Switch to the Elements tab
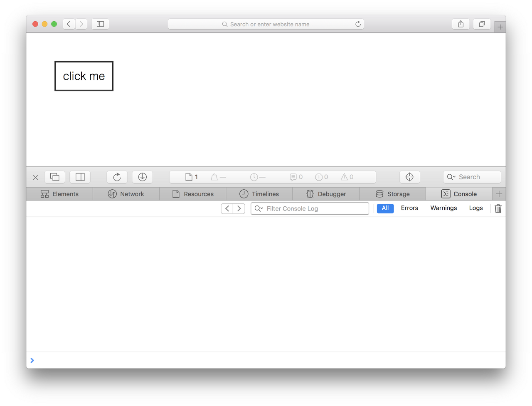This screenshot has width=532, height=406. pos(59,194)
